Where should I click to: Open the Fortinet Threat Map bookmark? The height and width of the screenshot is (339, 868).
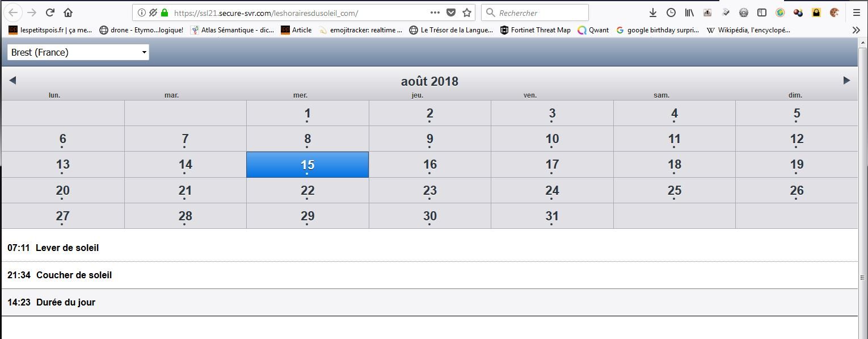535,30
